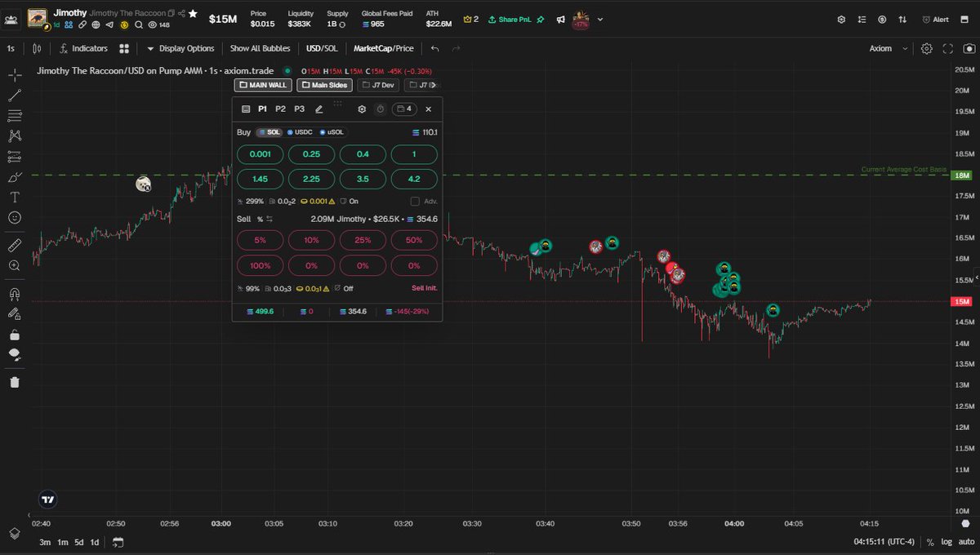Image resolution: width=980 pixels, height=555 pixels.
Task: Open the object tree layers icon
Action: (15, 533)
